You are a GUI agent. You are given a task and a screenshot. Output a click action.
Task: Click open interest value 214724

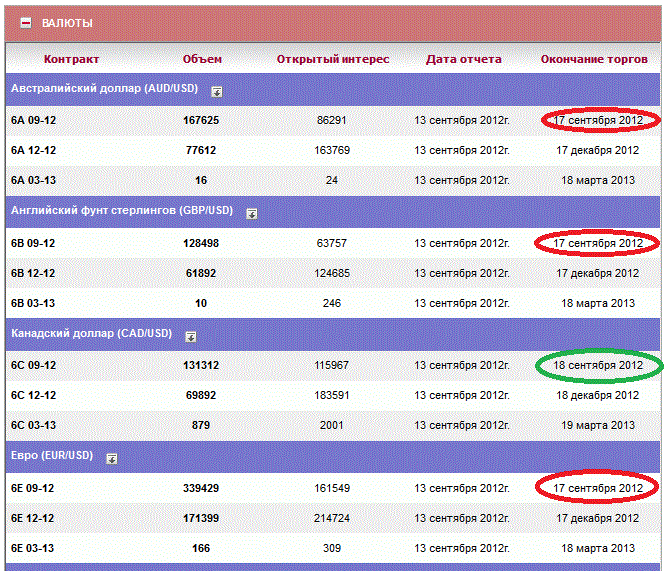point(332,518)
